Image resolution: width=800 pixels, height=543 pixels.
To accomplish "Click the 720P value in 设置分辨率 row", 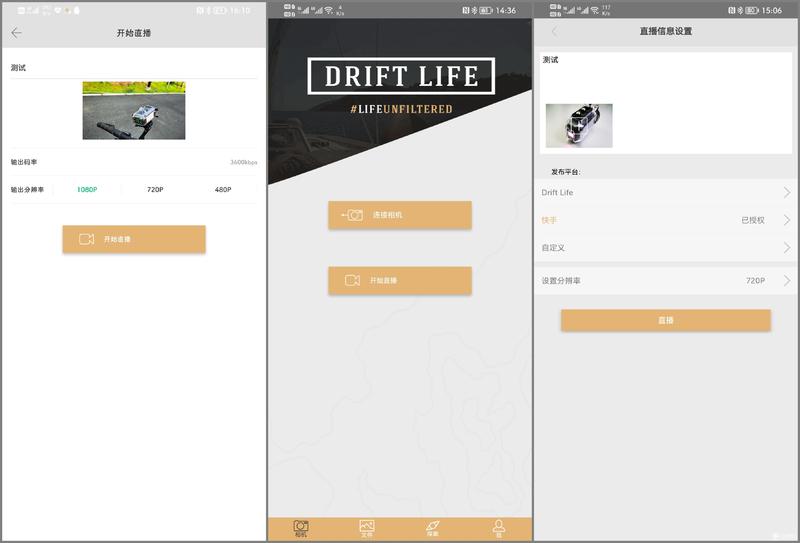I will point(756,281).
